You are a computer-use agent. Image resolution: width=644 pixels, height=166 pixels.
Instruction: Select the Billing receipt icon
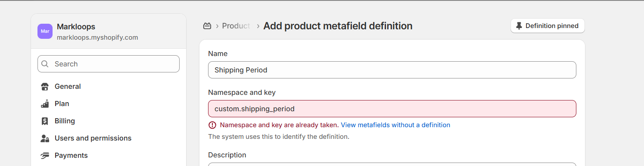[45, 121]
